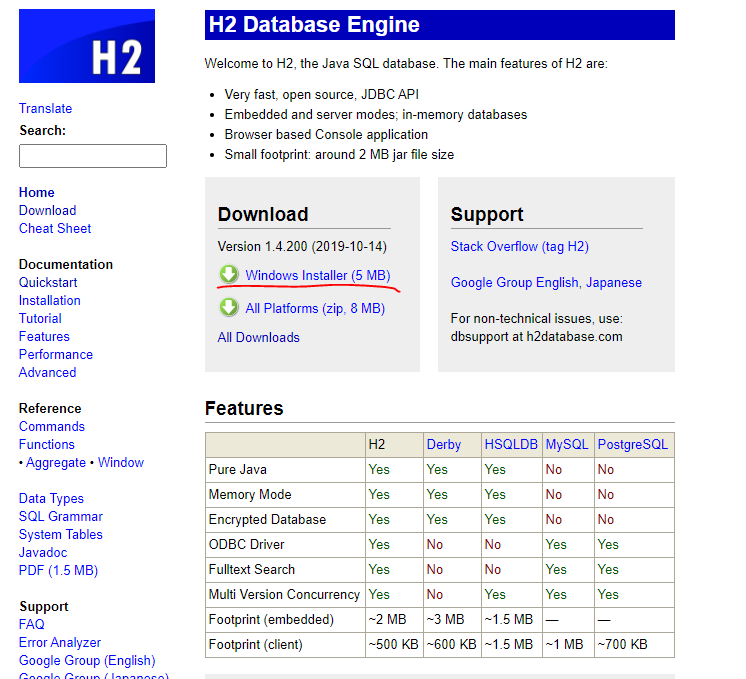746x679 pixels.
Task: Open Stack Overflow (tag H2) link
Action: [x=520, y=246]
